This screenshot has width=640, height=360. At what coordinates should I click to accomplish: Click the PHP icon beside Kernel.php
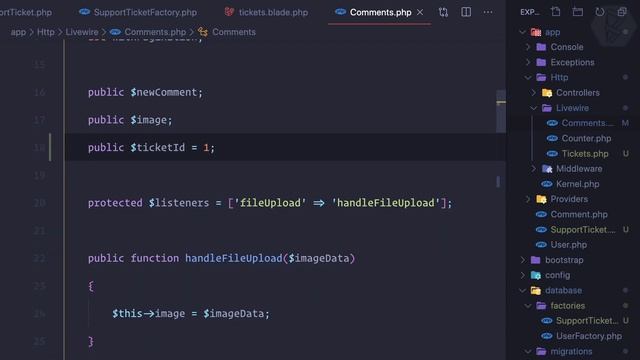(x=547, y=184)
